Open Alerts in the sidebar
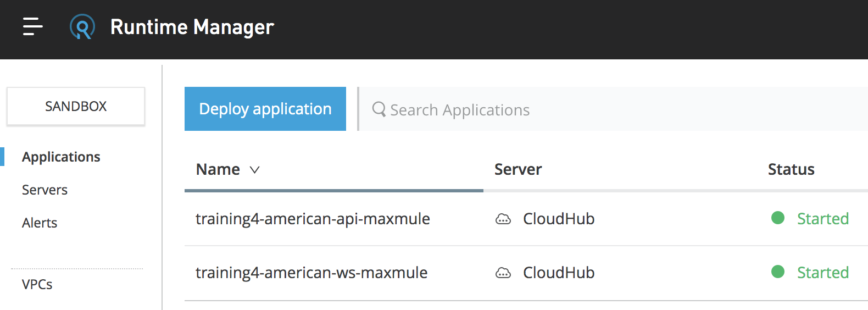The height and width of the screenshot is (310, 868). click(40, 223)
